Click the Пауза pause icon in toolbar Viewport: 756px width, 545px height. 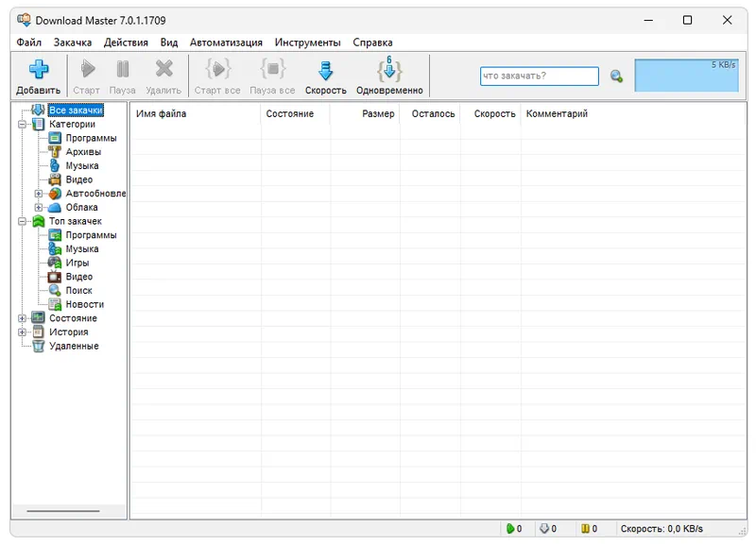pyautogui.click(x=123, y=69)
